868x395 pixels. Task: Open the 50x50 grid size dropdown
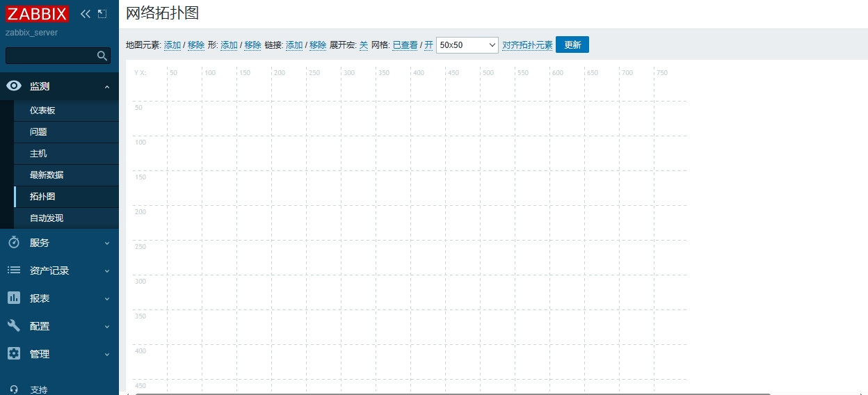click(467, 45)
